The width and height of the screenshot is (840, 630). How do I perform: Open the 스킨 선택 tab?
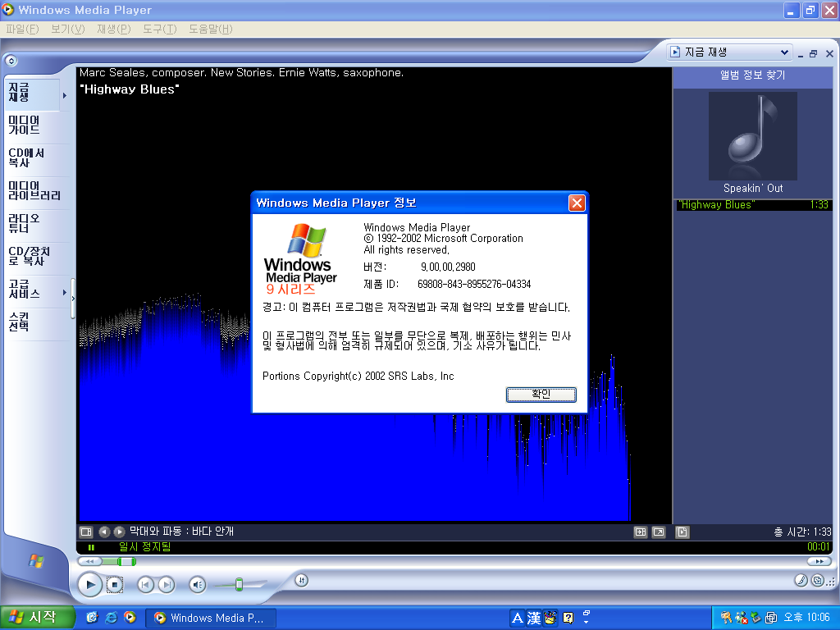pyautogui.click(x=38, y=322)
